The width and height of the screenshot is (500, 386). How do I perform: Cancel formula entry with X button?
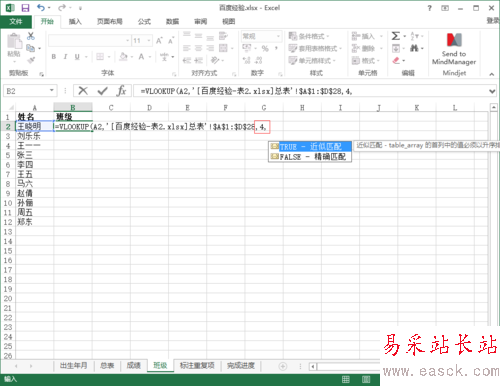click(83, 91)
